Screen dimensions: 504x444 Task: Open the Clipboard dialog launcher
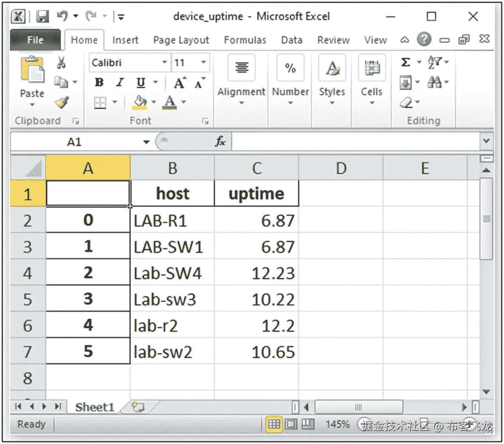76,121
